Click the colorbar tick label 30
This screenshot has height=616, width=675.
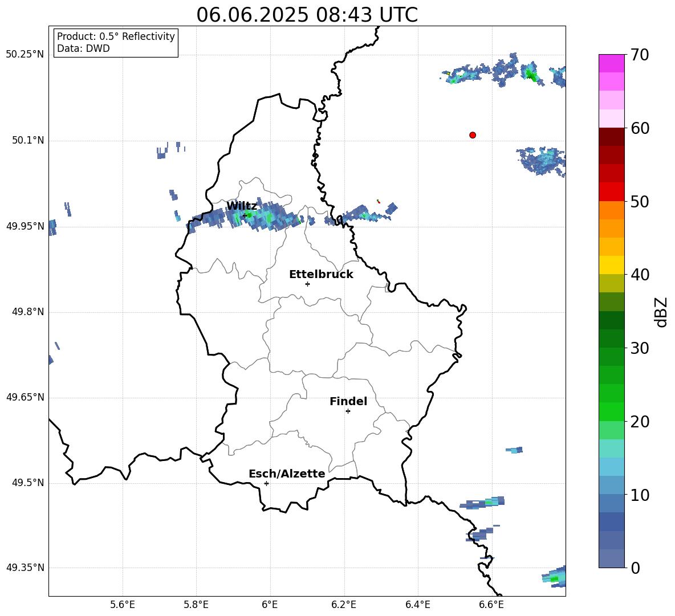click(640, 348)
